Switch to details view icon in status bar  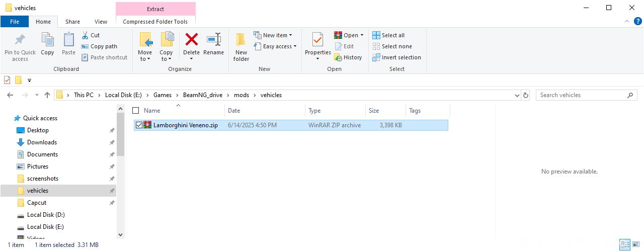coord(625,245)
